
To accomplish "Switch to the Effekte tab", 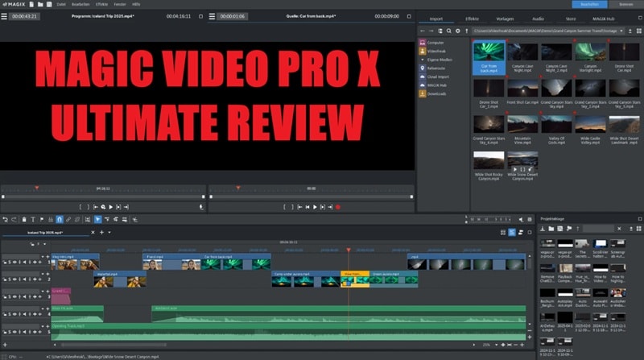I will (472, 19).
